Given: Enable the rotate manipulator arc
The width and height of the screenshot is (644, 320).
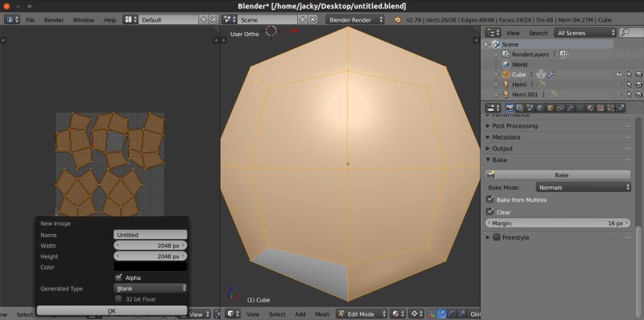Looking at the screenshot, I should (x=452, y=314).
